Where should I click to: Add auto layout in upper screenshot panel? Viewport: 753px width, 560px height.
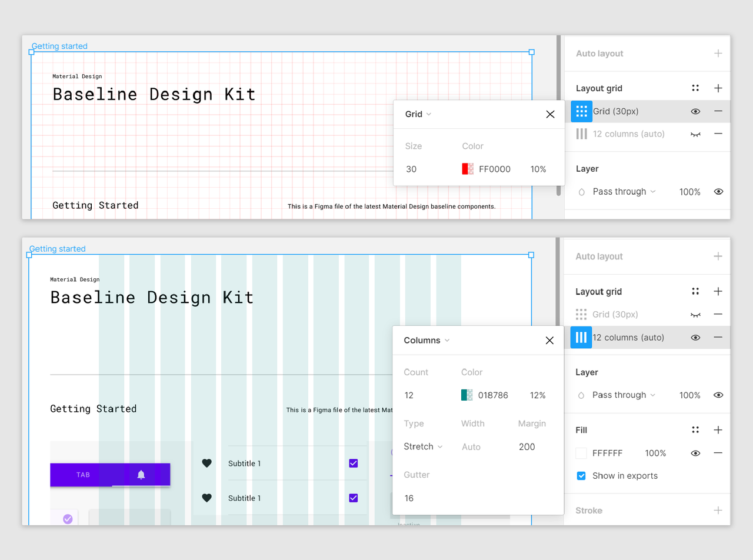click(x=718, y=54)
